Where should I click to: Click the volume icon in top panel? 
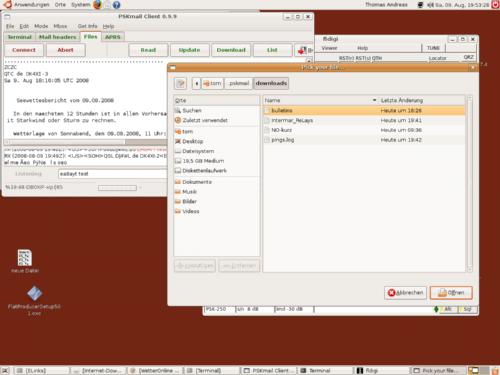[x=431, y=5]
